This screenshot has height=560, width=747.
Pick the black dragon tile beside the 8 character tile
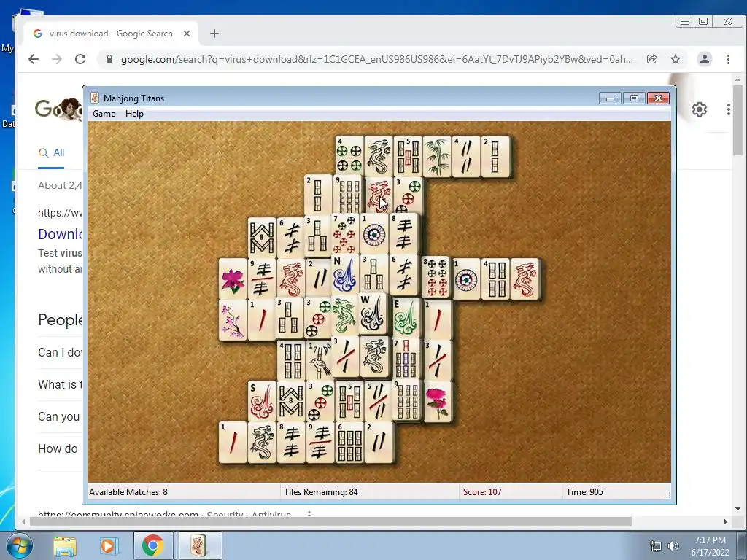262,443
